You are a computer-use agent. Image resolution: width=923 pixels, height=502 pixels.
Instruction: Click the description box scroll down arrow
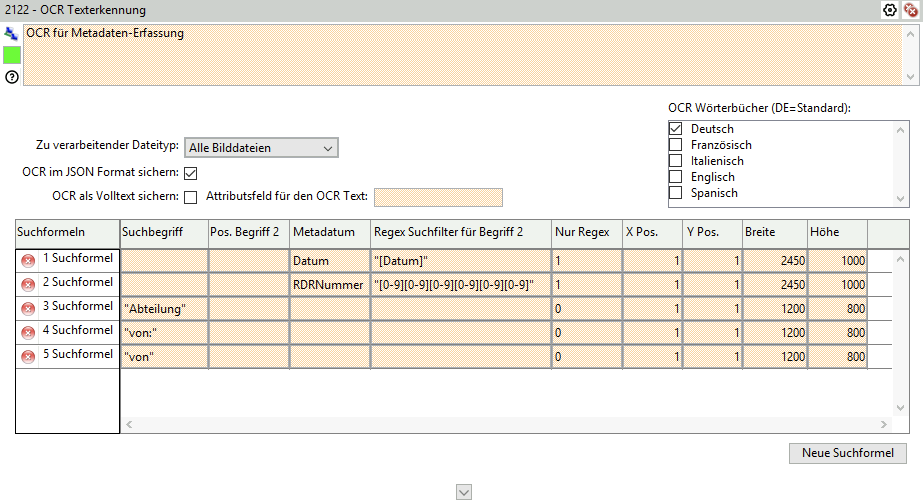(911, 77)
